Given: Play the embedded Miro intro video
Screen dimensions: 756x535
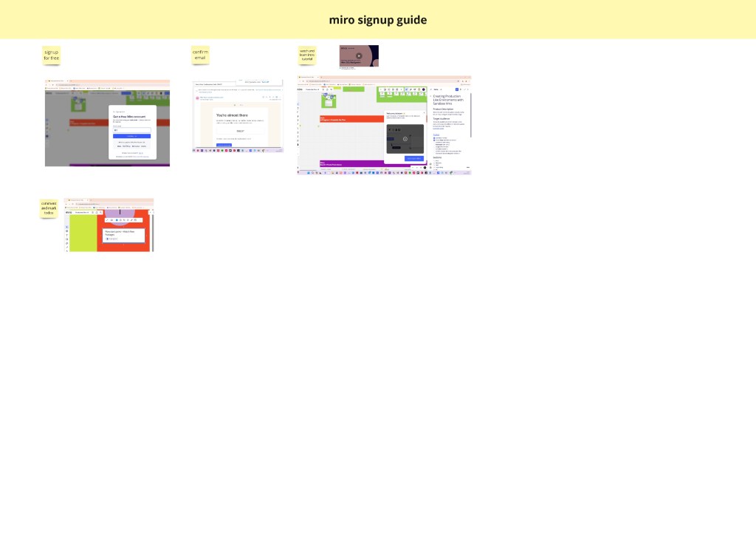Looking at the screenshot, I should pyautogui.click(x=359, y=55).
